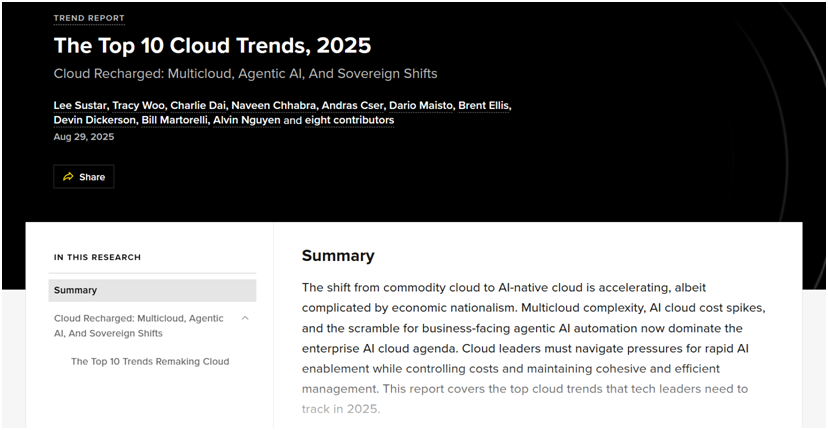Open the TREND REPORT label link

[89, 18]
